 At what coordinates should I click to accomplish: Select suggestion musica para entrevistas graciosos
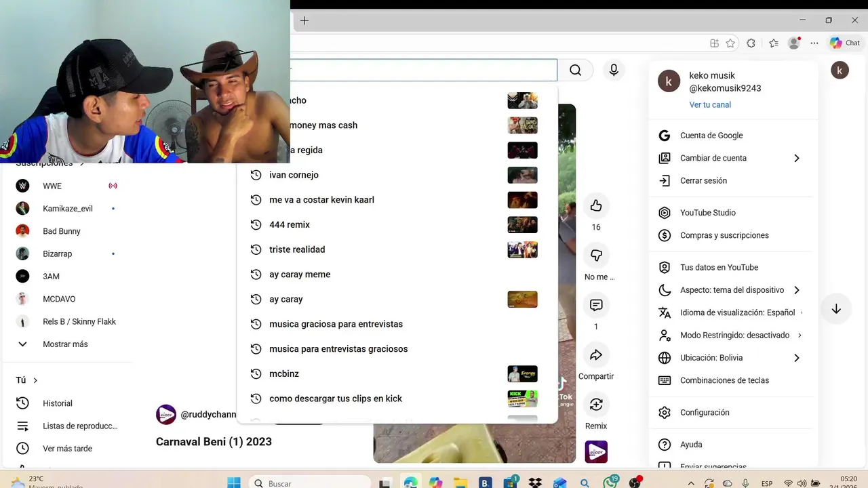tap(397, 349)
